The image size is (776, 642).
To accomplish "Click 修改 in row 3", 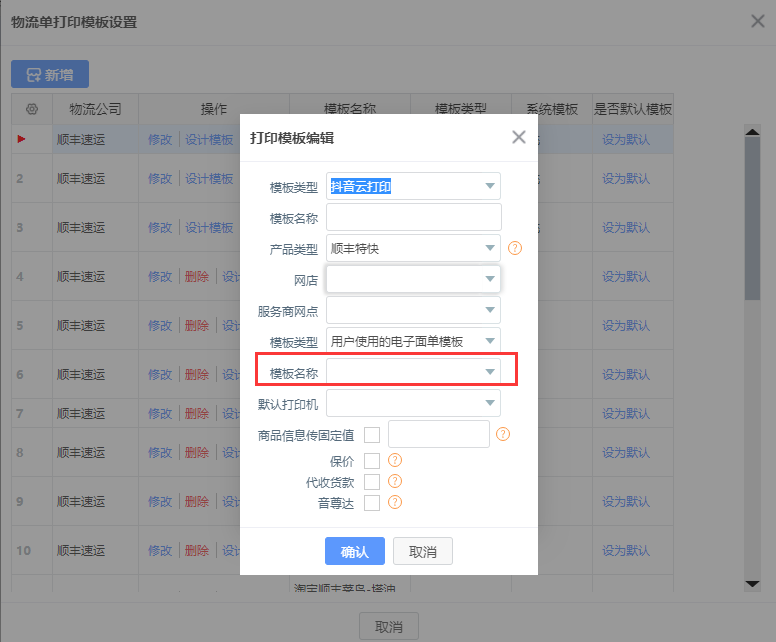I will [160, 227].
